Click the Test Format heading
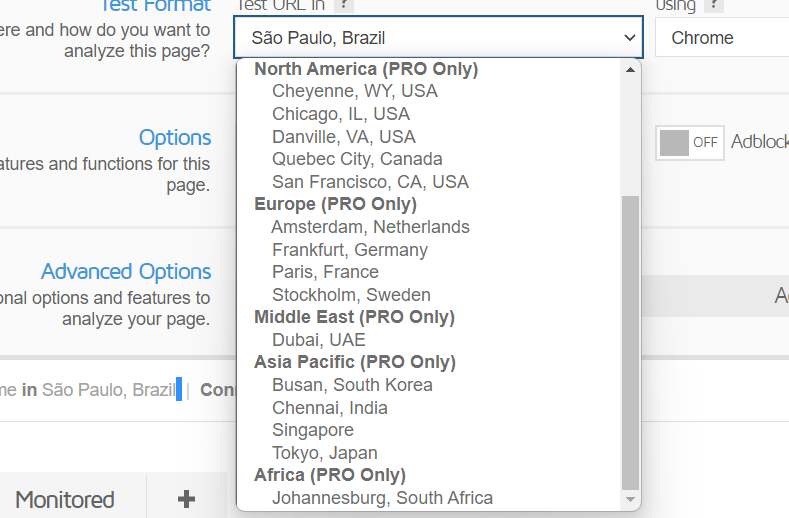The image size is (789, 518). coord(155,6)
